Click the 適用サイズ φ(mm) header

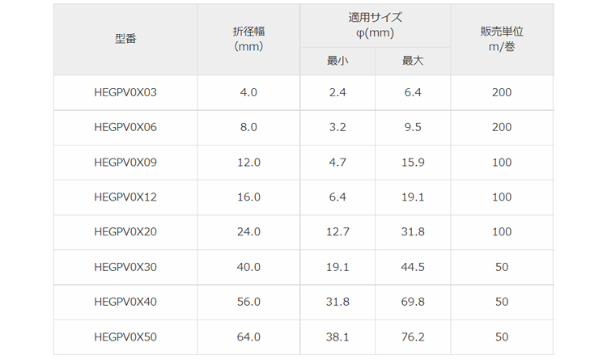(x=375, y=25)
